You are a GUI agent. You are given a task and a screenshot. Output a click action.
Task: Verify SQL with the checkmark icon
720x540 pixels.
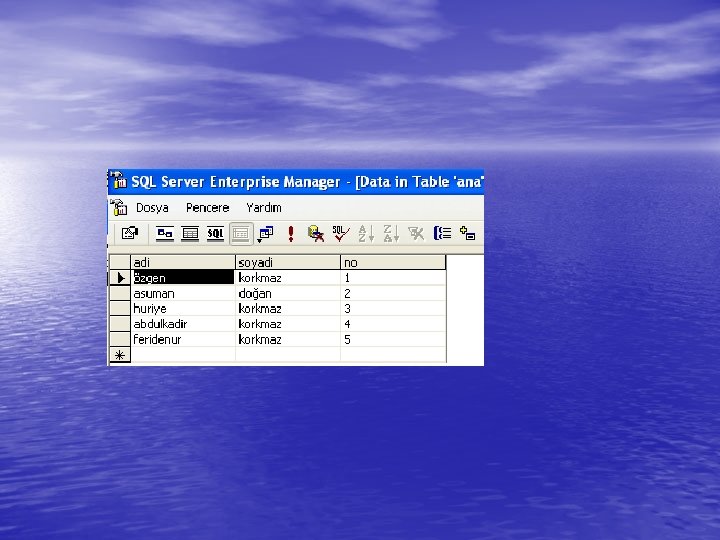[341, 233]
